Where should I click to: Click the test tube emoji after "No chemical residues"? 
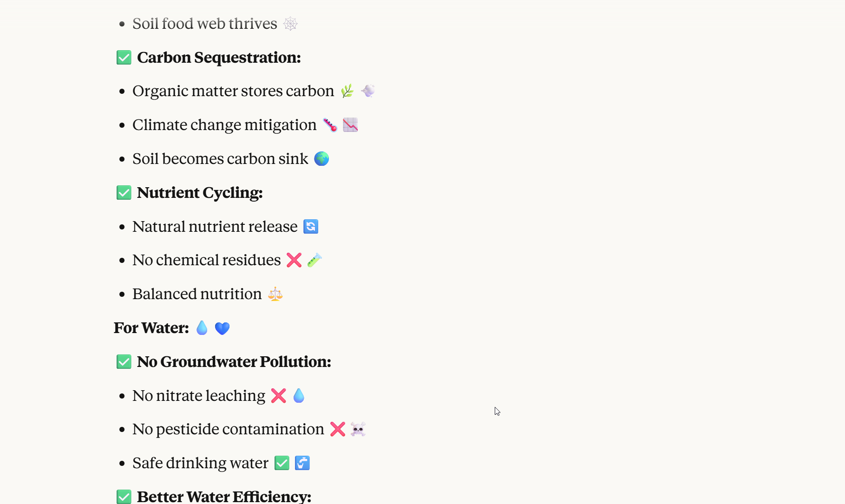tap(314, 260)
